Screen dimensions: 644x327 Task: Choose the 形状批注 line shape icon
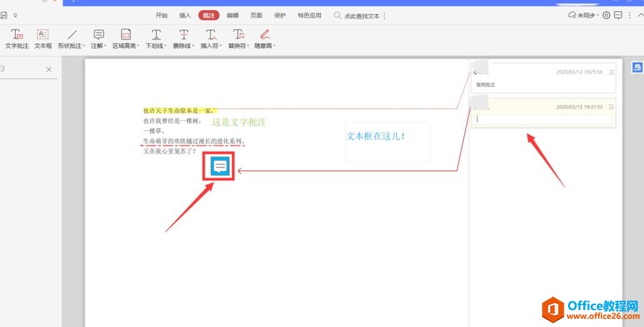(x=73, y=34)
